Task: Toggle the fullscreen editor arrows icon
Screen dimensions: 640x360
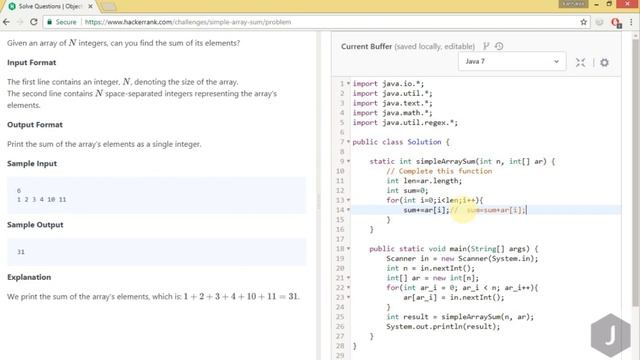Action: [580, 62]
